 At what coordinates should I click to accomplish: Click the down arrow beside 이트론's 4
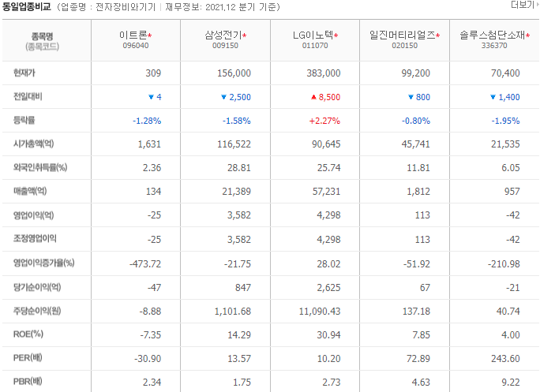click(151, 97)
